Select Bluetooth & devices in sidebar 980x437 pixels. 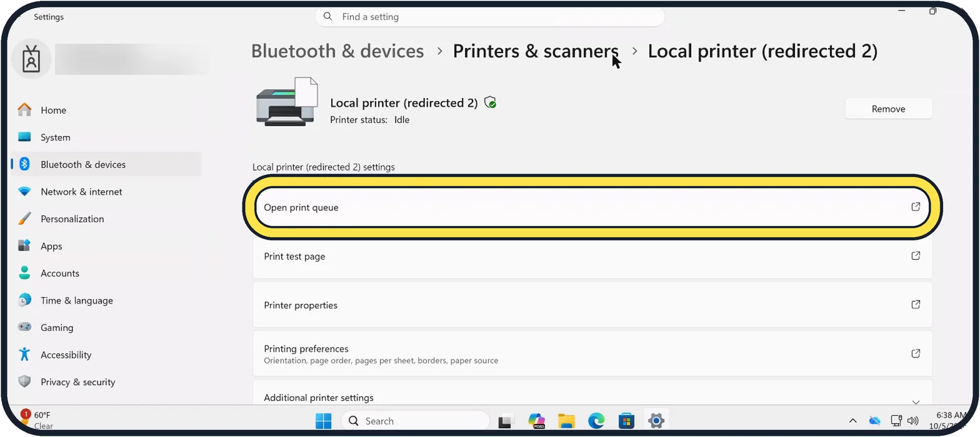coord(106,164)
